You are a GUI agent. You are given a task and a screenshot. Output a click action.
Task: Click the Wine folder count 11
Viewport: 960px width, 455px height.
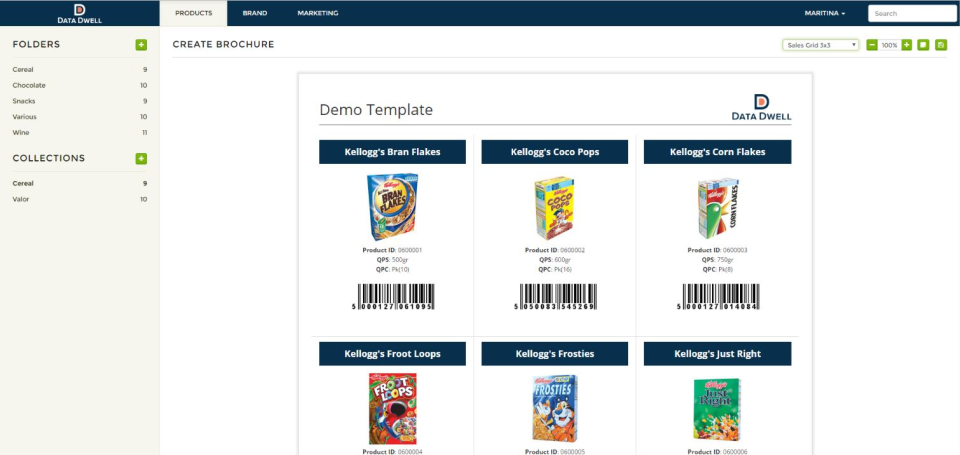point(144,133)
